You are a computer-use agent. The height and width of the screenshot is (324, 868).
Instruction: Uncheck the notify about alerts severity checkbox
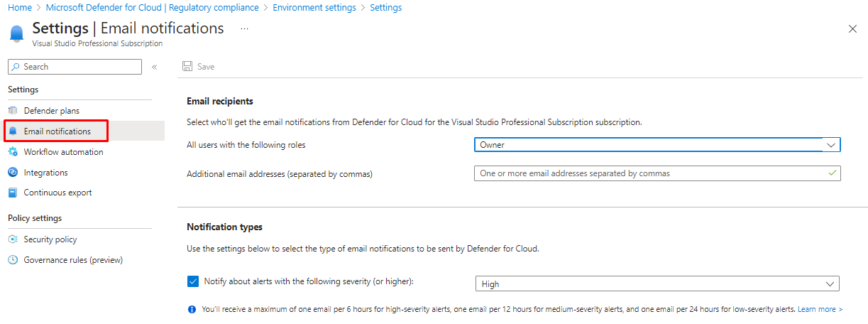tap(193, 281)
